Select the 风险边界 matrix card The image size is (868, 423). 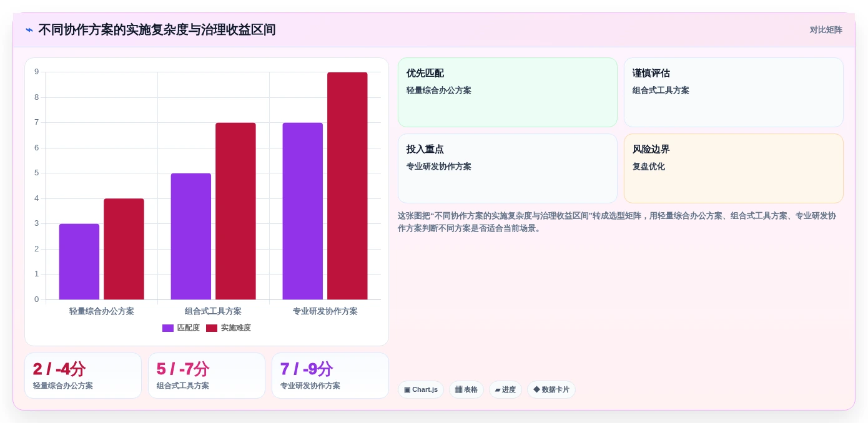[x=734, y=168]
